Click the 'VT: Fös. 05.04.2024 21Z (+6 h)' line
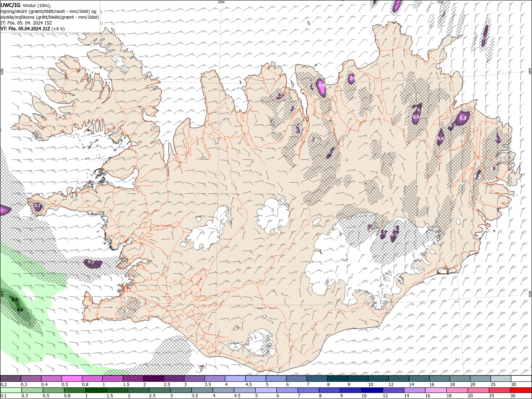The width and height of the screenshot is (532, 399). [x=32, y=29]
